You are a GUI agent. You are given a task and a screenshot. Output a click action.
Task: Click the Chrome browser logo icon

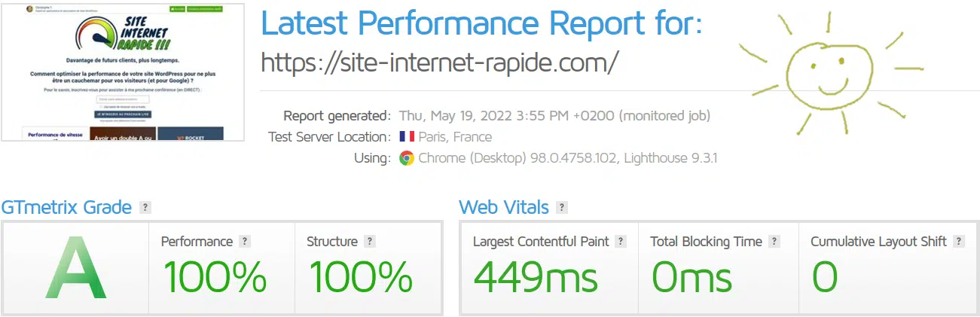coord(407,158)
